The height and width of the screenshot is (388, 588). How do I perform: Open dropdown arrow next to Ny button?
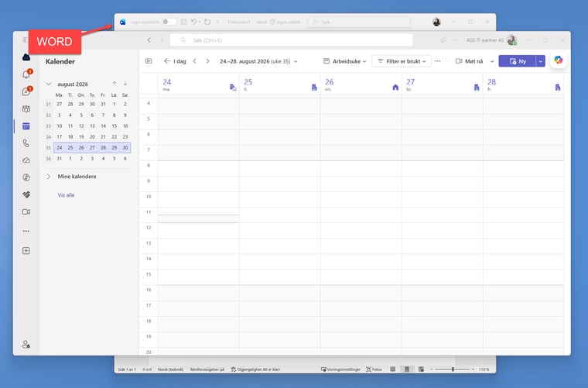(540, 60)
